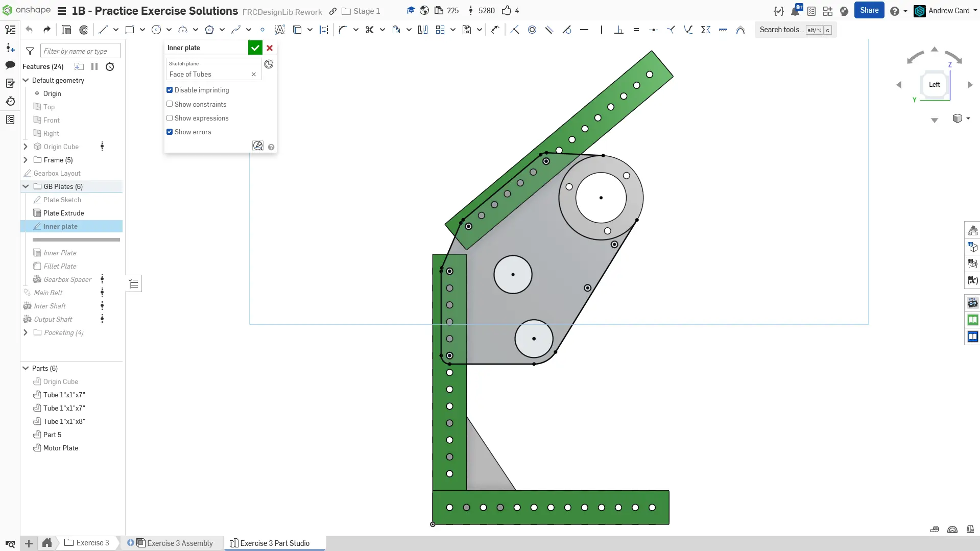Click the blue Share button
Screen dimensions: 980x551
pyautogui.click(x=869, y=10)
